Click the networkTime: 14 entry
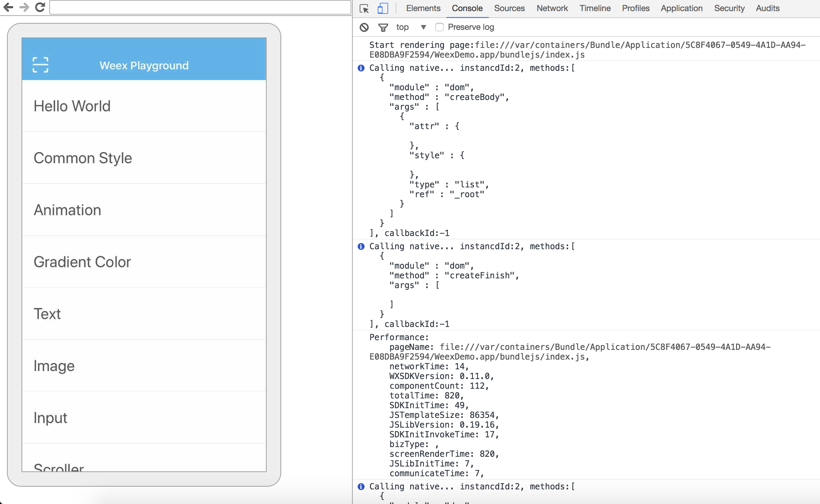The image size is (820, 504). coord(429,367)
